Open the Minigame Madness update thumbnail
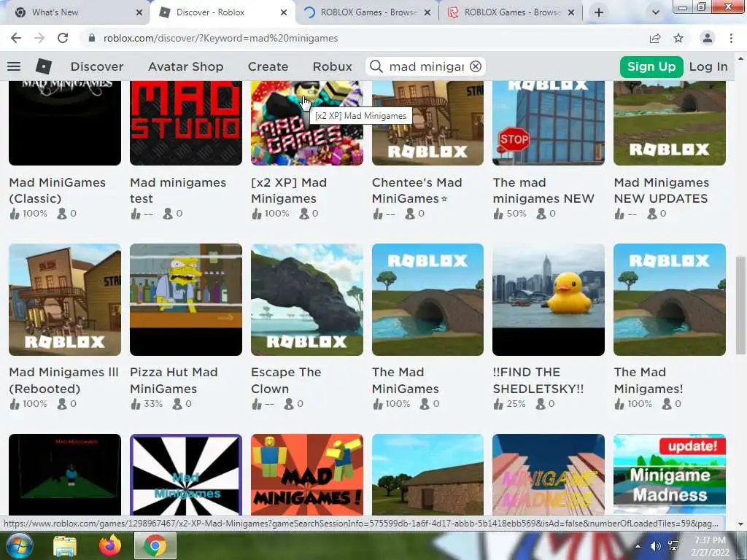This screenshot has height=560, width=747. [670, 474]
